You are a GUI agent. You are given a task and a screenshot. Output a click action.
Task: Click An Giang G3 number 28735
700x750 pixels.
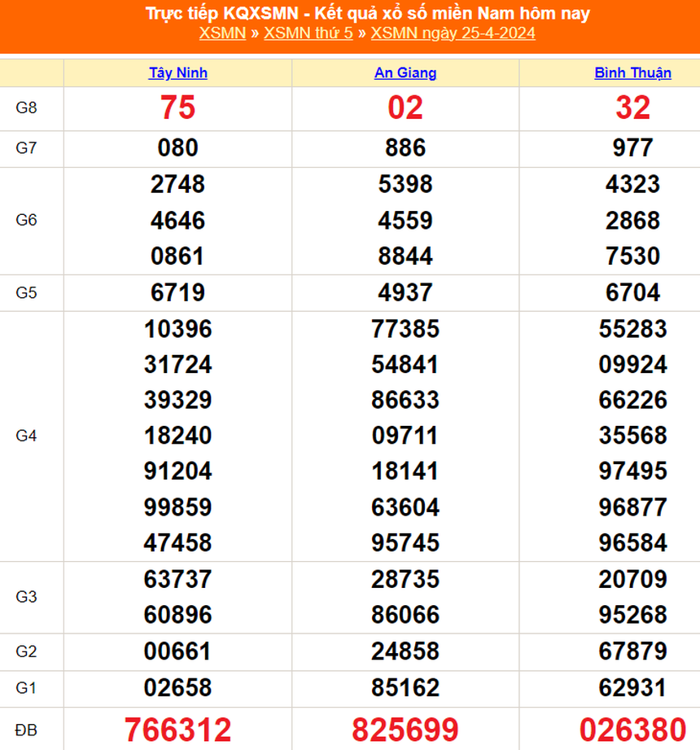(x=405, y=580)
